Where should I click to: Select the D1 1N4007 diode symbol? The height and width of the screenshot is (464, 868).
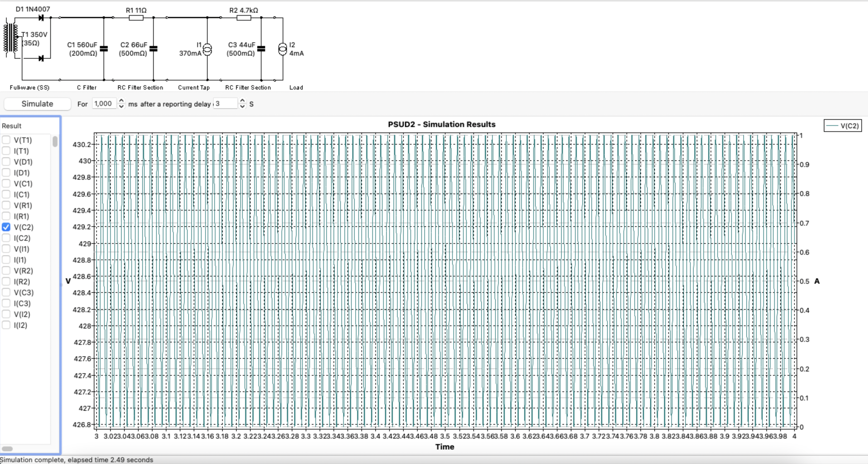click(41, 18)
